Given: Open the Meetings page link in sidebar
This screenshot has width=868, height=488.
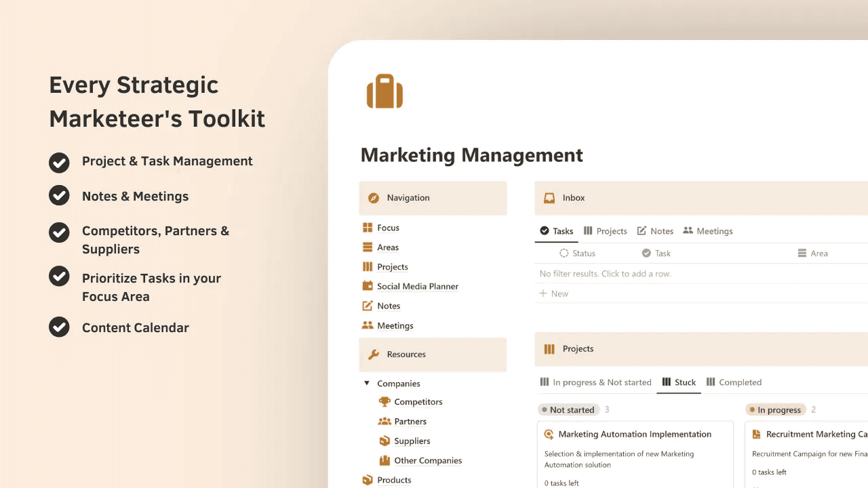Looking at the screenshot, I should click(395, 326).
